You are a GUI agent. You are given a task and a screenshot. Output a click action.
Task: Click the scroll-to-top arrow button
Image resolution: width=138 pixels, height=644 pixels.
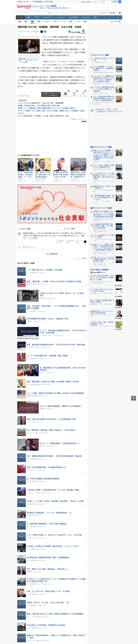point(133,398)
